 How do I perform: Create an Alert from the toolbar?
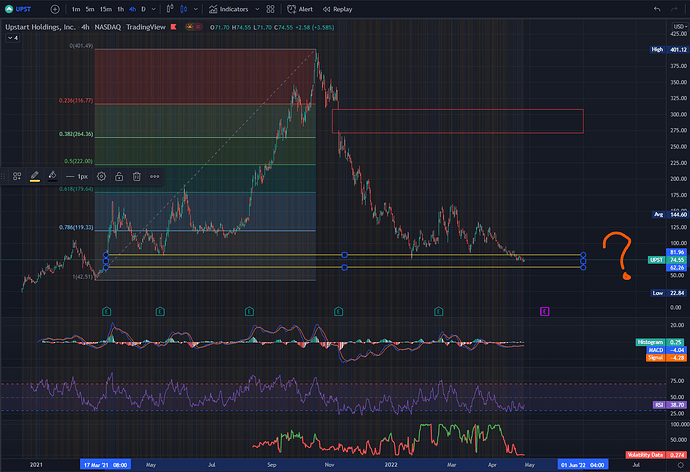300,9
